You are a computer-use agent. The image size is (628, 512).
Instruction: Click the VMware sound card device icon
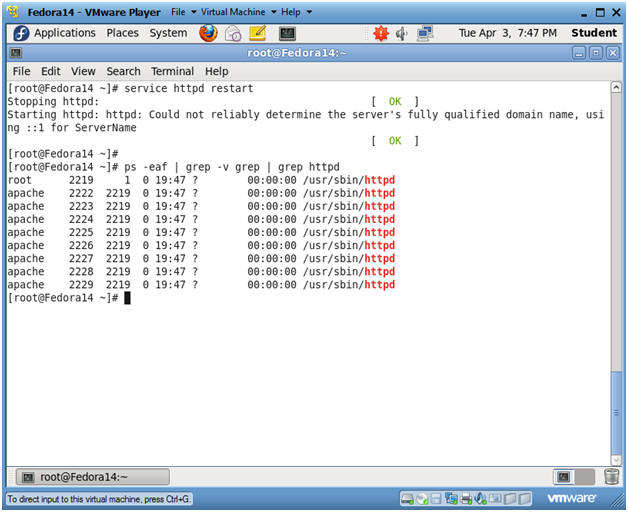[480, 499]
